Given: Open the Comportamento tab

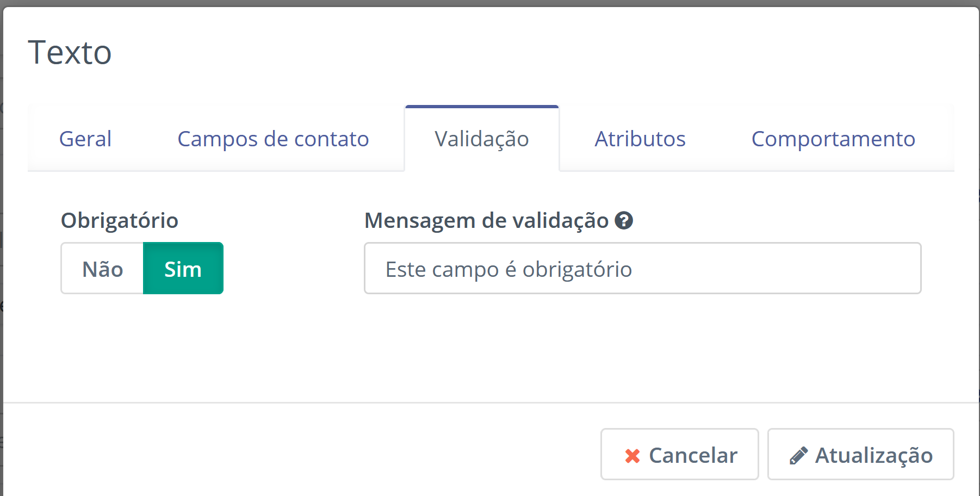Looking at the screenshot, I should pyautogui.click(x=833, y=139).
